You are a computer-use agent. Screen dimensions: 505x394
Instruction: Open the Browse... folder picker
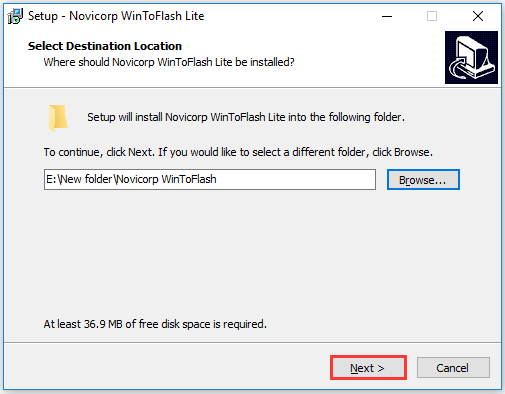point(423,180)
